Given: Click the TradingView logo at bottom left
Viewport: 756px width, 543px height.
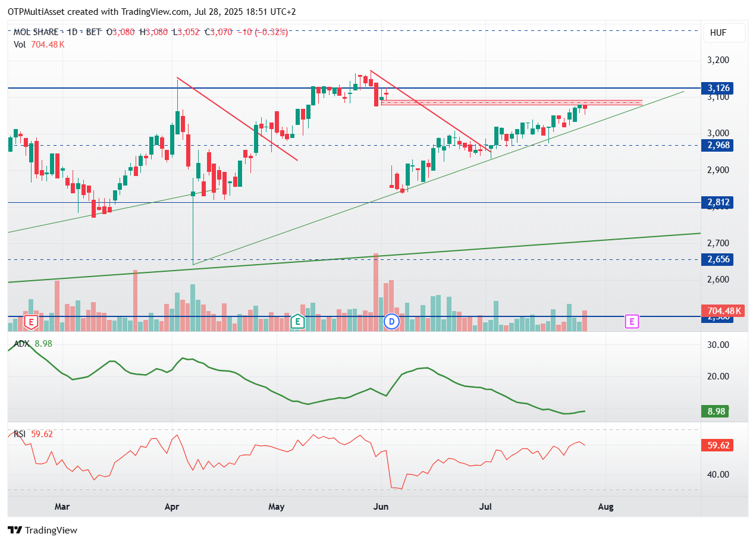Looking at the screenshot, I should point(42,530).
